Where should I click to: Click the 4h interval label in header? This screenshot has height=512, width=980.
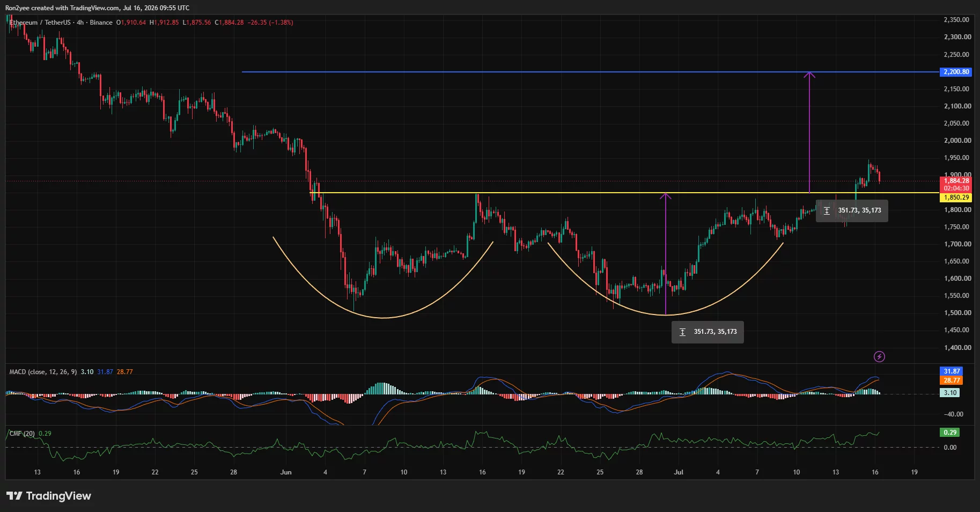click(x=80, y=23)
